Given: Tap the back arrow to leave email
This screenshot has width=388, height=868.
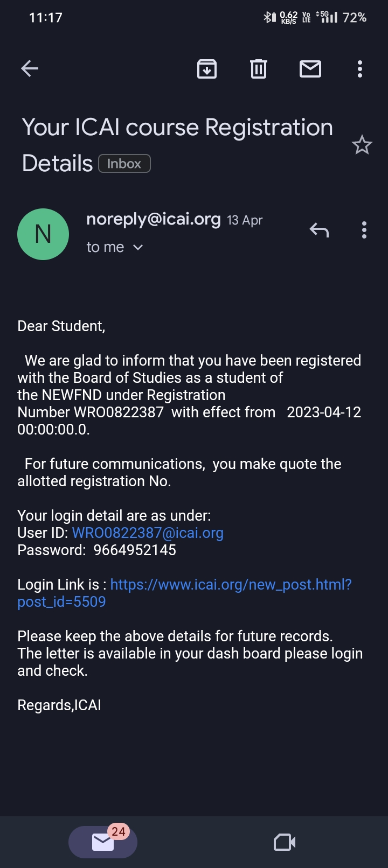Looking at the screenshot, I should click(x=30, y=68).
